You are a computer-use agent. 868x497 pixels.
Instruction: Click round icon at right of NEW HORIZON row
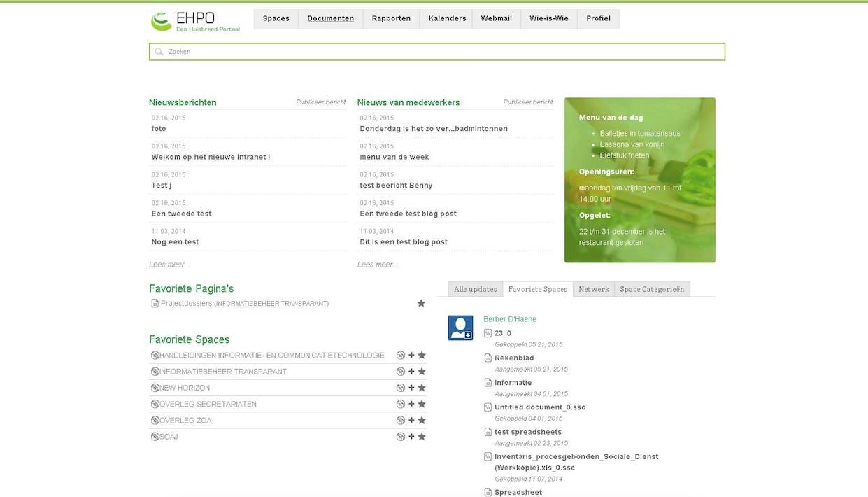[x=401, y=388]
